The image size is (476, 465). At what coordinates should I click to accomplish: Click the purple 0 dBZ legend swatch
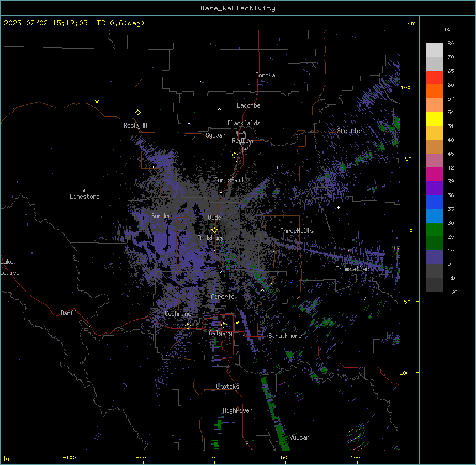point(434,257)
